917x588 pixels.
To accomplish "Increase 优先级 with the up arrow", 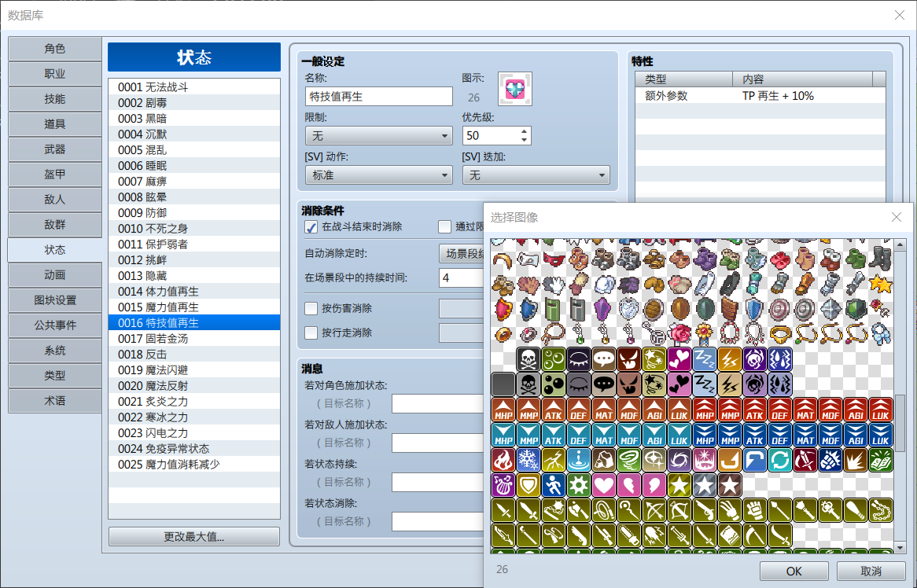I will click(x=524, y=131).
